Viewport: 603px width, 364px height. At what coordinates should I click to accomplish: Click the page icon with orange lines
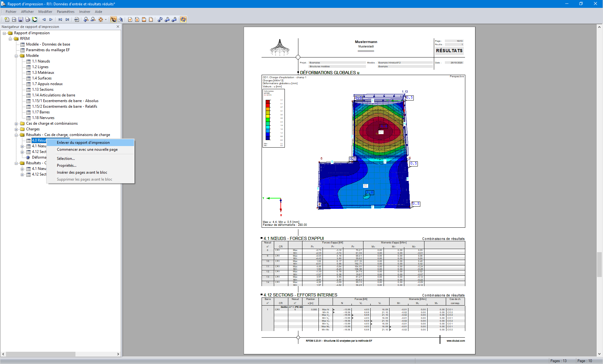tap(137, 19)
